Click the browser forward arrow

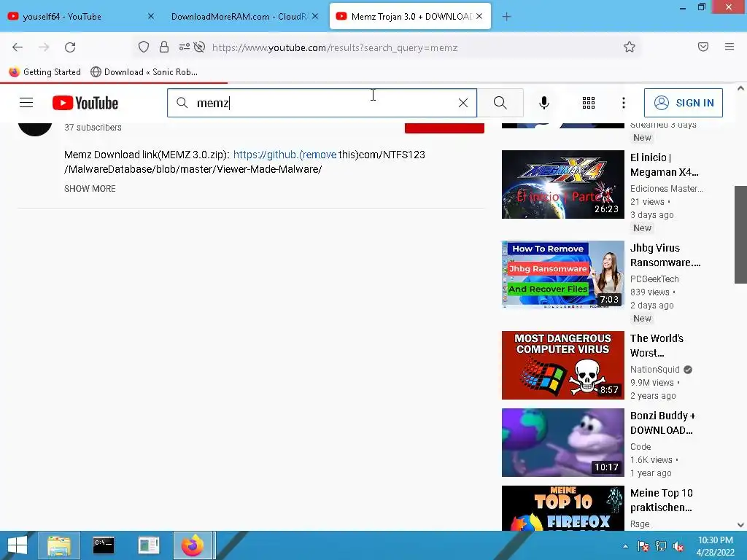(x=44, y=47)
